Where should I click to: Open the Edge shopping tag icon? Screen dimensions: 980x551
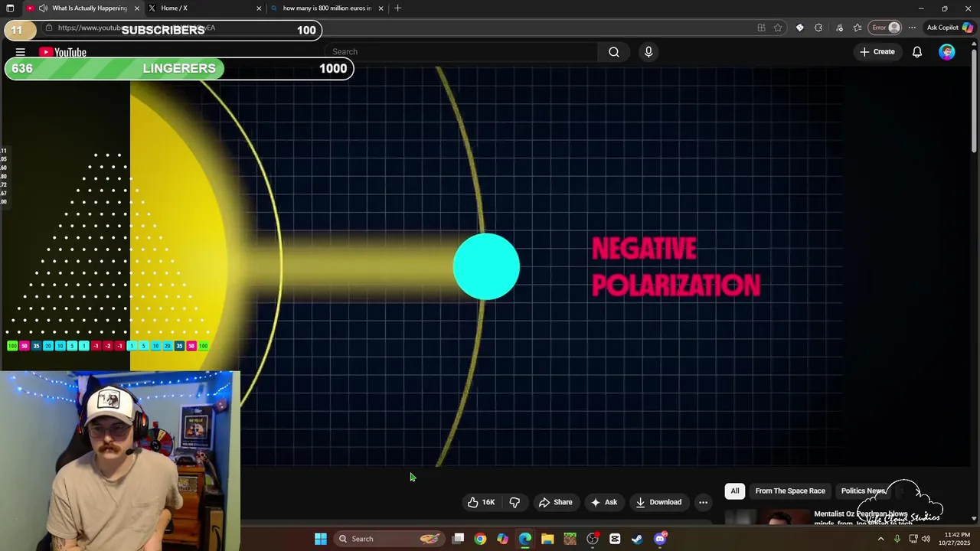point(799,28)
